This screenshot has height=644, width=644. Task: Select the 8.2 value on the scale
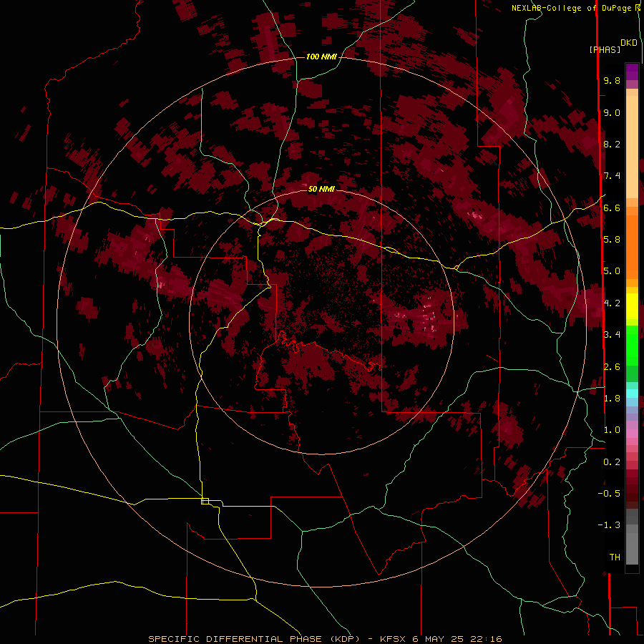[x=612, y=144]
